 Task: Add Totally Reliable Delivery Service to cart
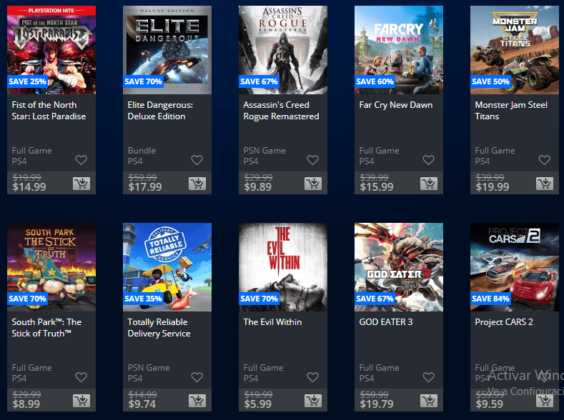(197, 401)
